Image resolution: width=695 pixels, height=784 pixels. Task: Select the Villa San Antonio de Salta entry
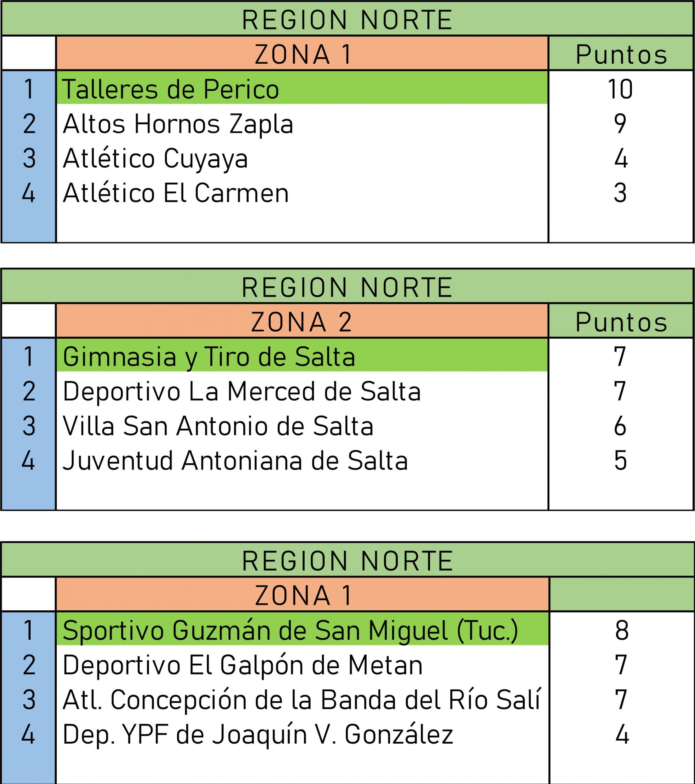[218, 426]
